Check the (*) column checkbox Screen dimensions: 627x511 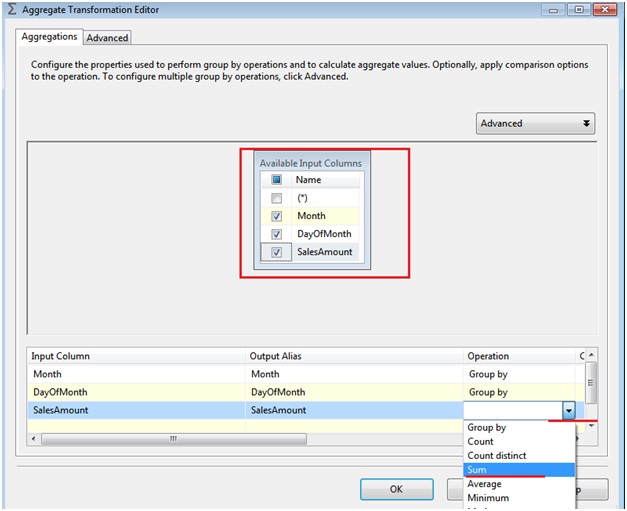click(x=276, y=198)
